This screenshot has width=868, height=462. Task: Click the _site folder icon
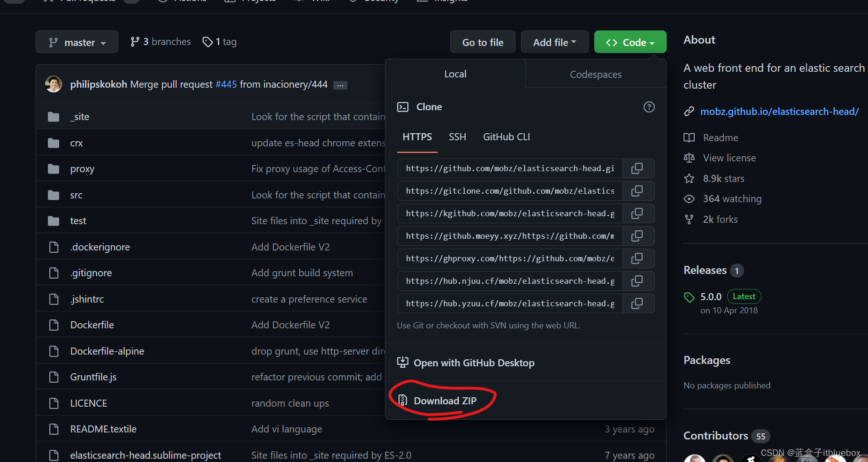pyautogui.click(x=54, y=117)
